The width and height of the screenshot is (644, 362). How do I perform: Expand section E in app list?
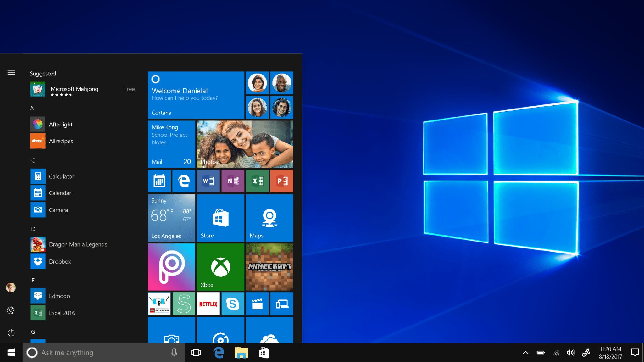[x=33, y=281]
